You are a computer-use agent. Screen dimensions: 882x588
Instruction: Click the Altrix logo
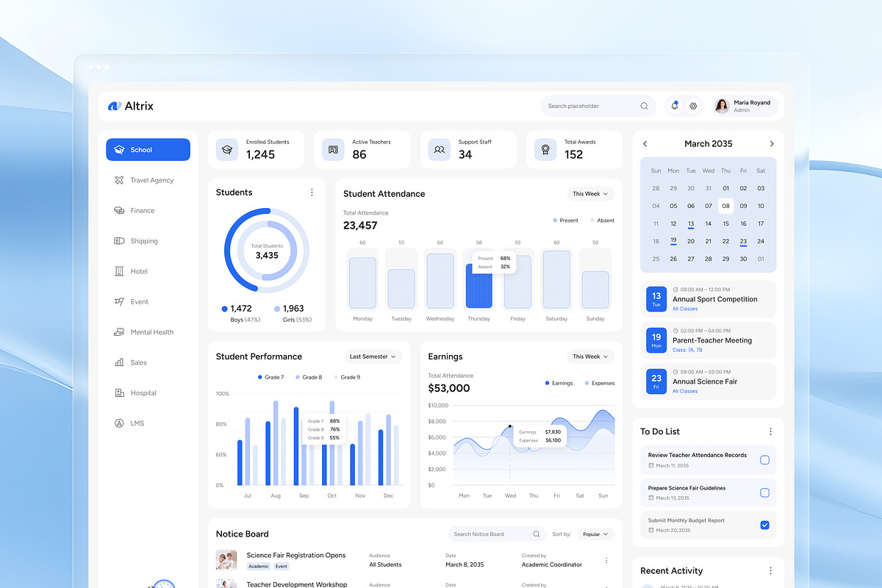pyautogui.click(x=131, y=106)
